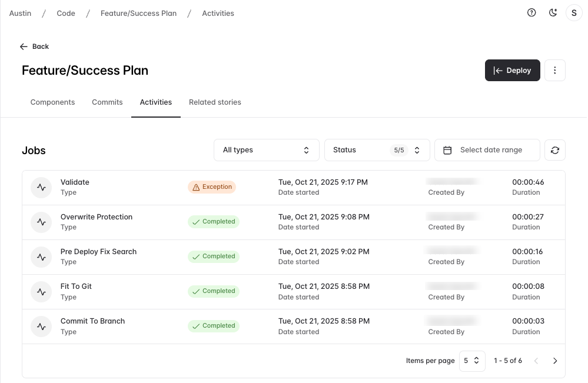
Task: Change the items per page selector
Action: 471,361
